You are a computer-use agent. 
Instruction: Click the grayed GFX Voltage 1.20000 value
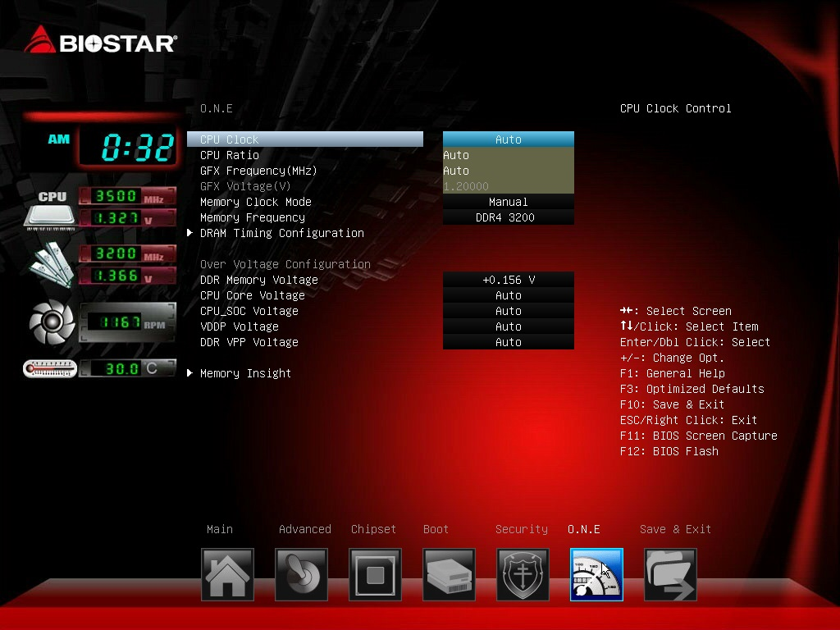pos(509,186)
